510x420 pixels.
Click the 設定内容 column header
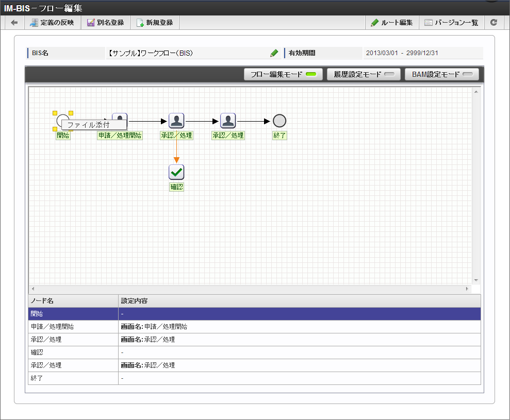tap(299, 301)
